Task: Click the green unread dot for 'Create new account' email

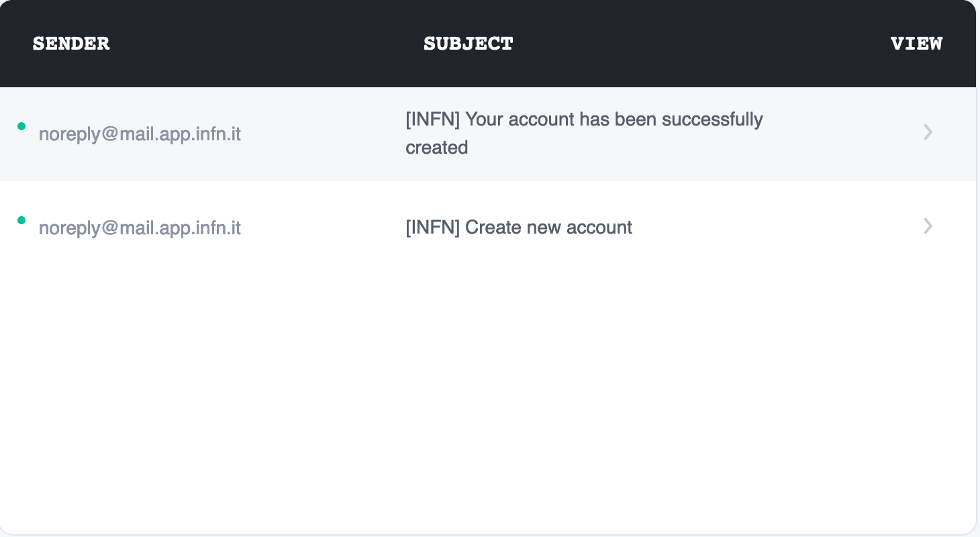Action: coord(21,220)
